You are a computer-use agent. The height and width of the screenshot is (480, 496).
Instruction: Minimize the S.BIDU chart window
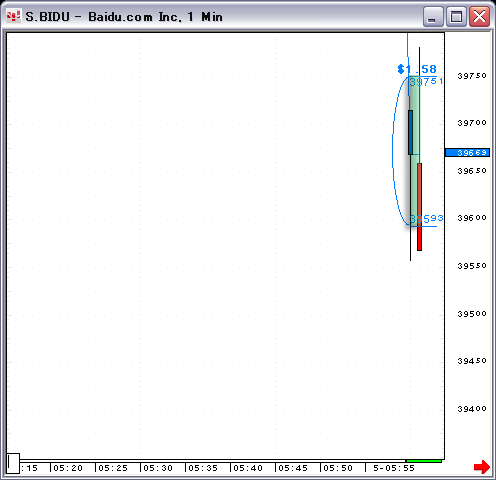(x=433, y=16)
